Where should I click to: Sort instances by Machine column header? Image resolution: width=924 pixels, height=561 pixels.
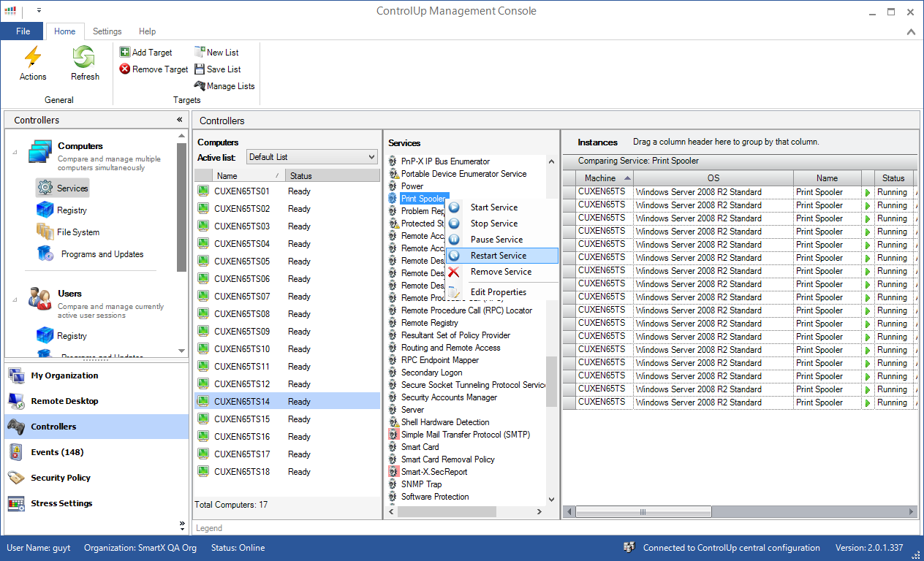click(x=605, y=178)
